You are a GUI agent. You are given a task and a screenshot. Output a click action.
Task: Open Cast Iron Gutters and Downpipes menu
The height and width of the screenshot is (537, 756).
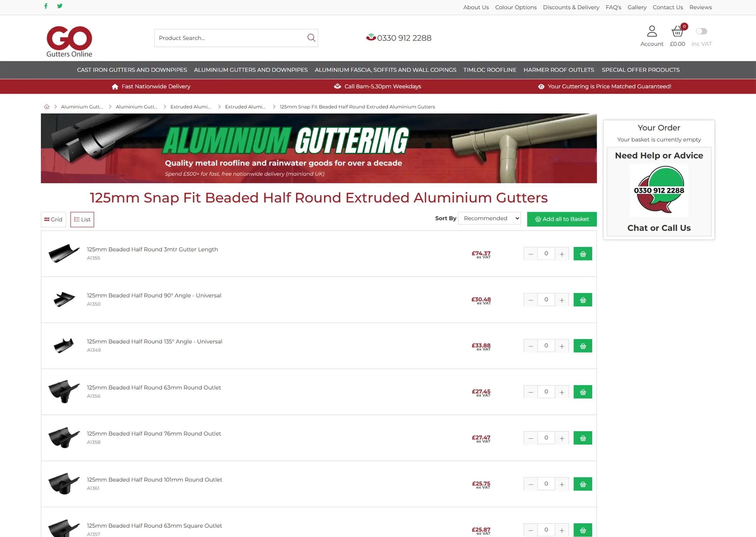click(132, 70)
